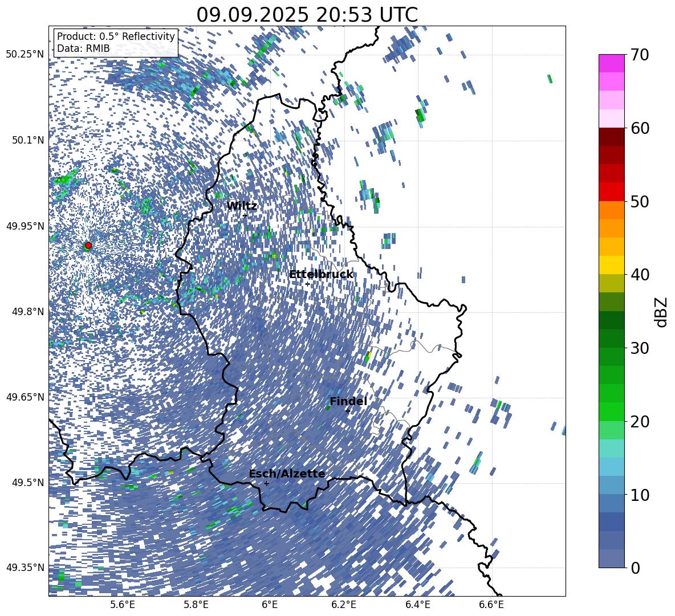675x616 pixels.
Task: Click the bright red 50 dBZ swatch
Action: click(x=611, y=192)
